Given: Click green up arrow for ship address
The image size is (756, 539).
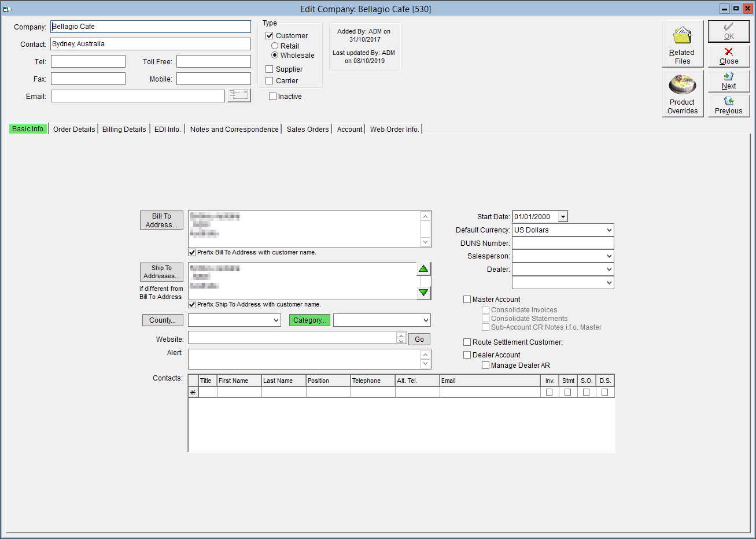Looking at the screenshot, I should (x=424, y=269).
